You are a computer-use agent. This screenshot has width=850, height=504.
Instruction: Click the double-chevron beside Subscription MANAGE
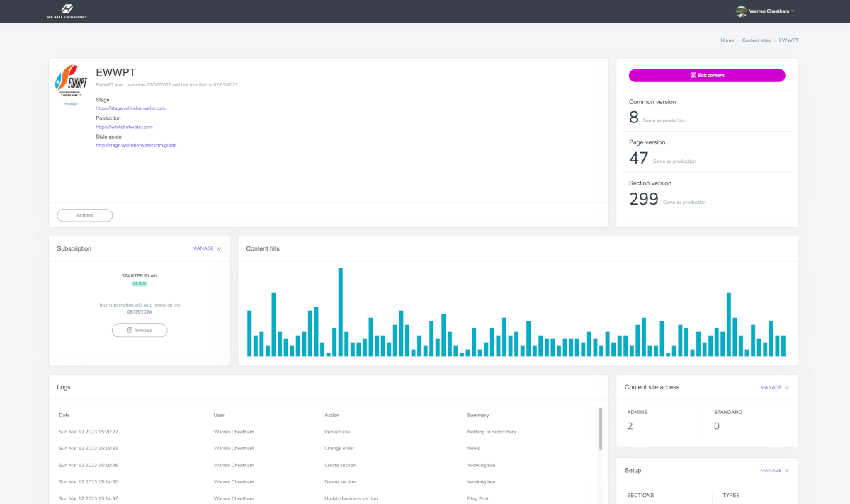[218, 248]
